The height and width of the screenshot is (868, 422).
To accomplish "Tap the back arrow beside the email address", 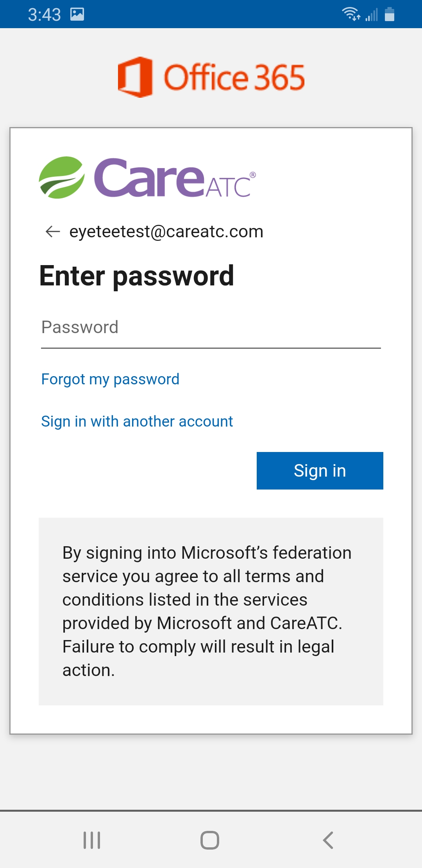I will [53, 231].
